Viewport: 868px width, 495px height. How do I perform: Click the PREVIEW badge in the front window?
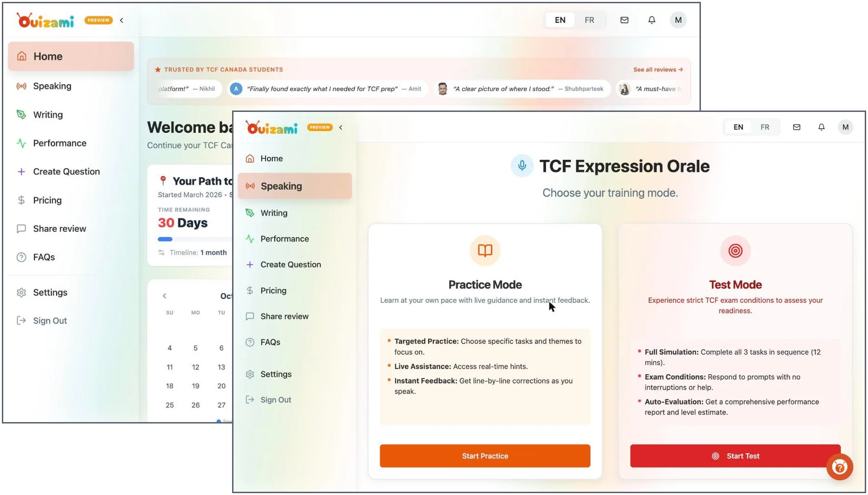[320, 127]
